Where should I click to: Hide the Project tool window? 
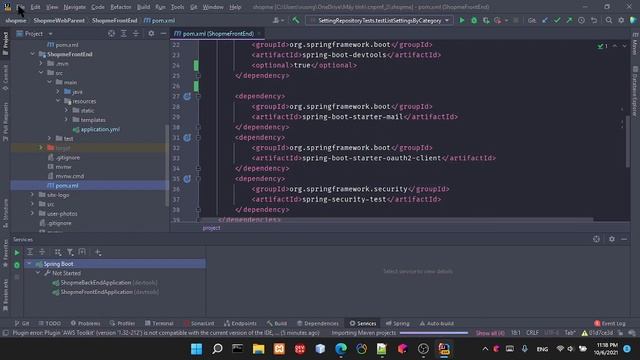click(163, 33)
